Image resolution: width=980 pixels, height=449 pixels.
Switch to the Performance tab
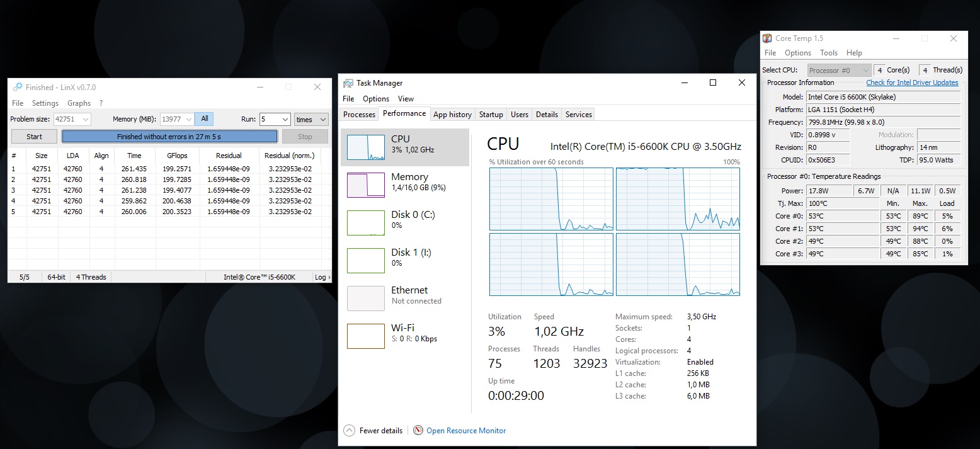[x=404, y=113]
